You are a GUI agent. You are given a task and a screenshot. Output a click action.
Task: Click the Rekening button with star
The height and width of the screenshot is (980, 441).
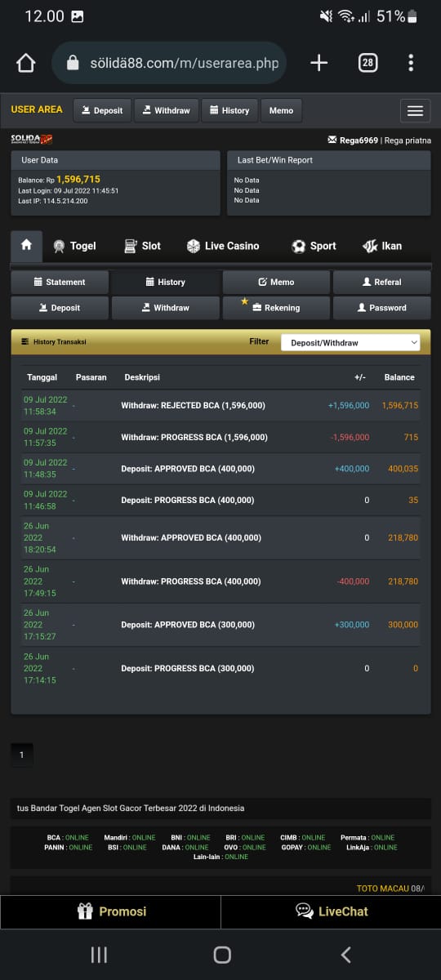point(276,308)
